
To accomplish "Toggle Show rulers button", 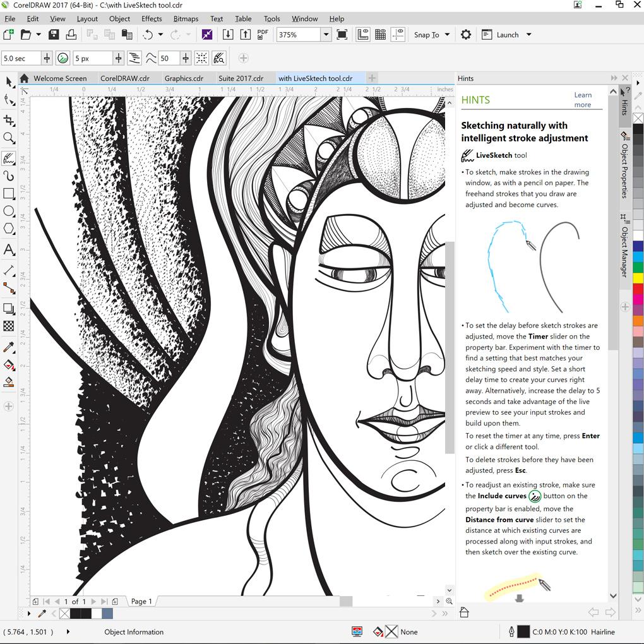I will (363, 35).
